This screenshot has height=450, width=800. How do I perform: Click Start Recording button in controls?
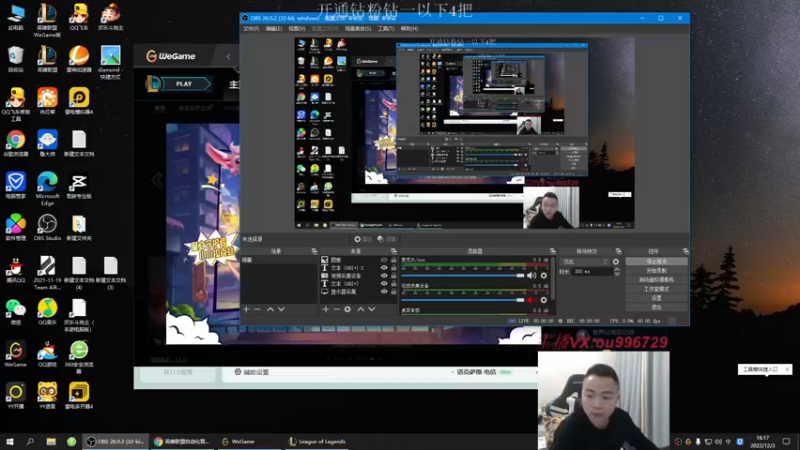tap(657, 270)
